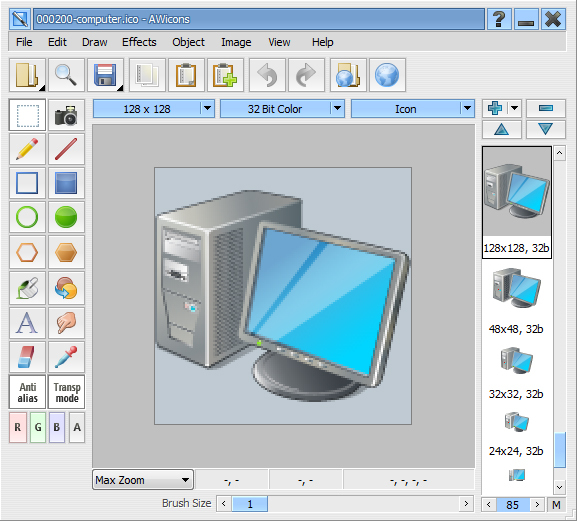The image size is (577, 521).
Task: Select the Text tool with letter A
Action: (27, 323)
